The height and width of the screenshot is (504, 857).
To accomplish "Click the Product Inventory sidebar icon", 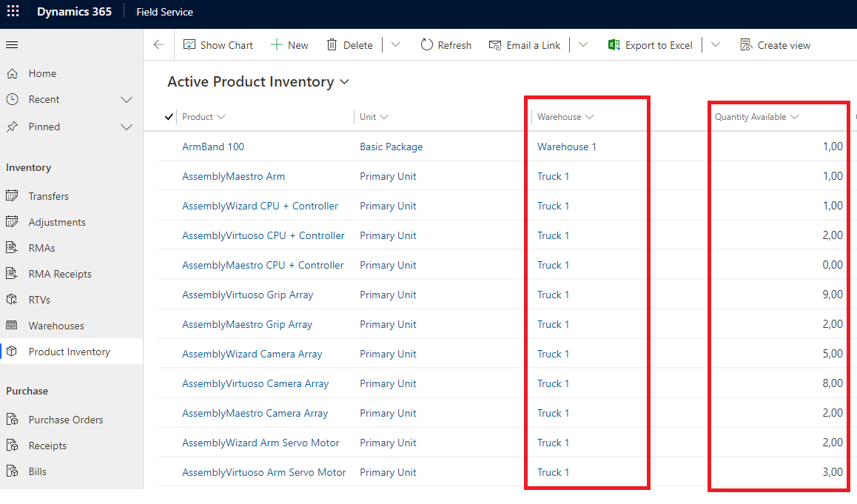I will click(12, 352).
